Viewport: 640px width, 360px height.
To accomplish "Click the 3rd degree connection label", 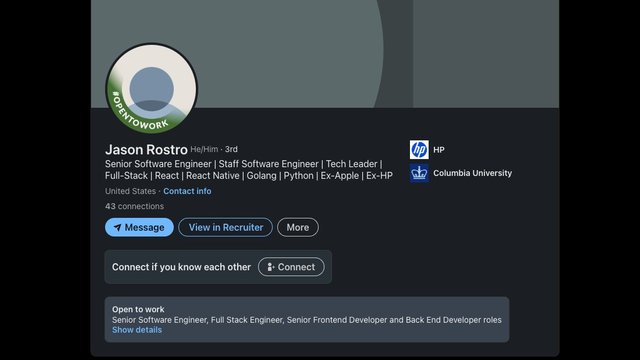I will coord(231,149).
